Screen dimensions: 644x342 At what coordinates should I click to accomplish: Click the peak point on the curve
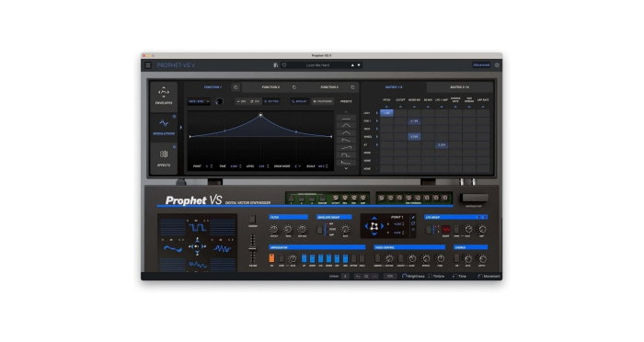tap(260, 115)
